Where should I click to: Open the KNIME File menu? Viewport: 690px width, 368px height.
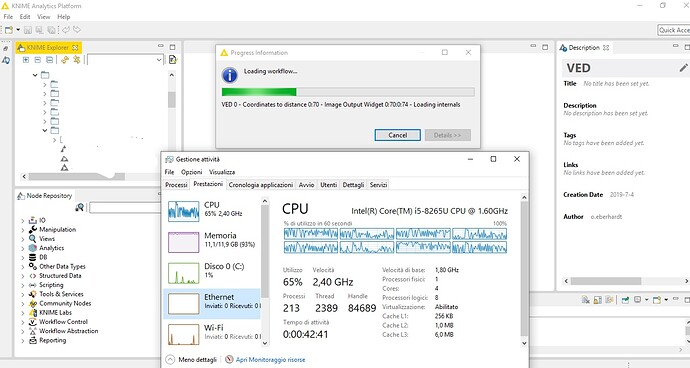coord(8,17)
